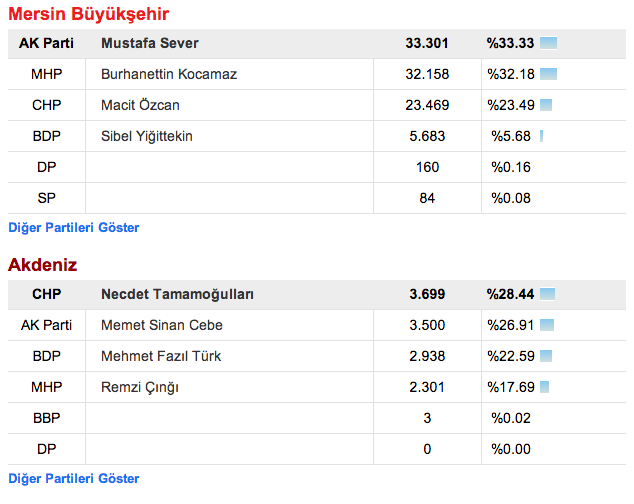Click the Mersin Büyükşehir heading
The width and height of the screenshot is (634, 504).
tap(89, 14)
